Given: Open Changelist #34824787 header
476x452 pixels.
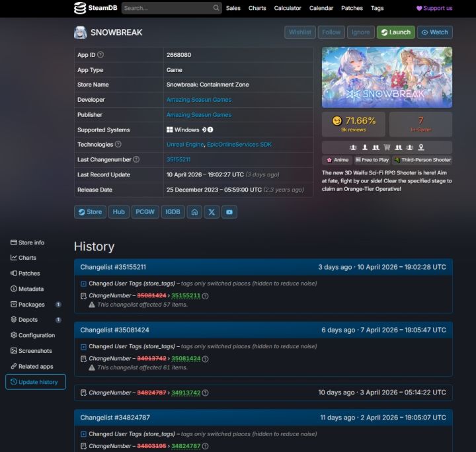Looking at the screenshot, I should pyautogui.click(x=263, y=418).
